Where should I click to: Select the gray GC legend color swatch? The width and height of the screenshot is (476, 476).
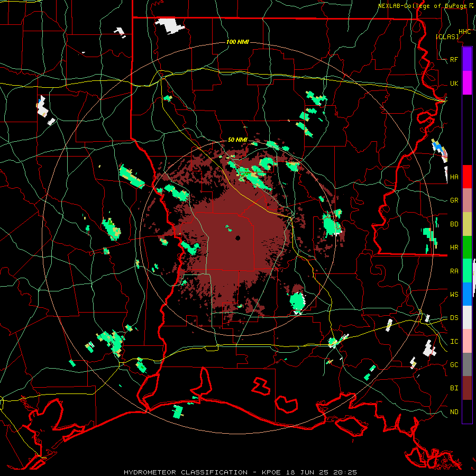[467, 364]
